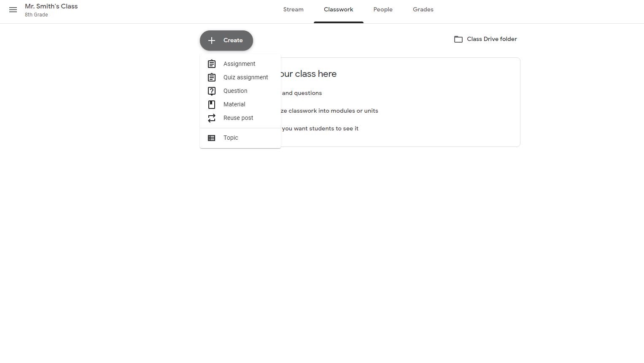Click the Assignment clipboard icon
Screen dimensions: 644x363
pyautogui.click(x=211, y=64)
